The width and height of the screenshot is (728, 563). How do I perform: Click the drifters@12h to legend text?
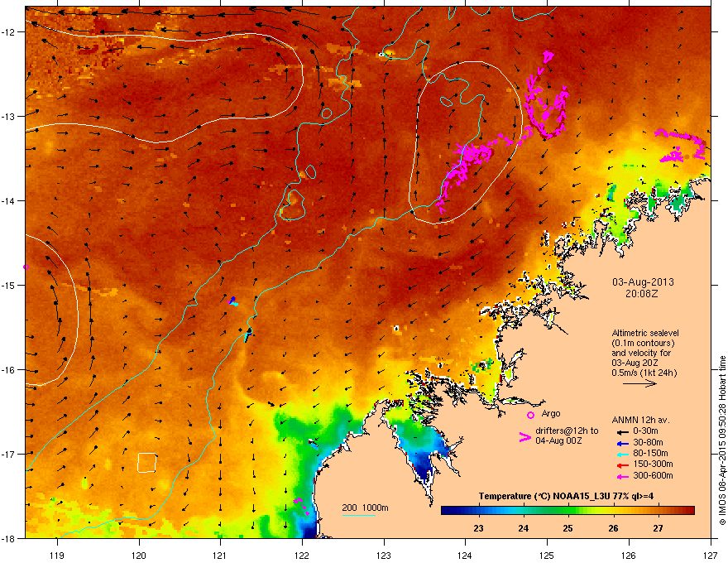[x=567, y=431]
